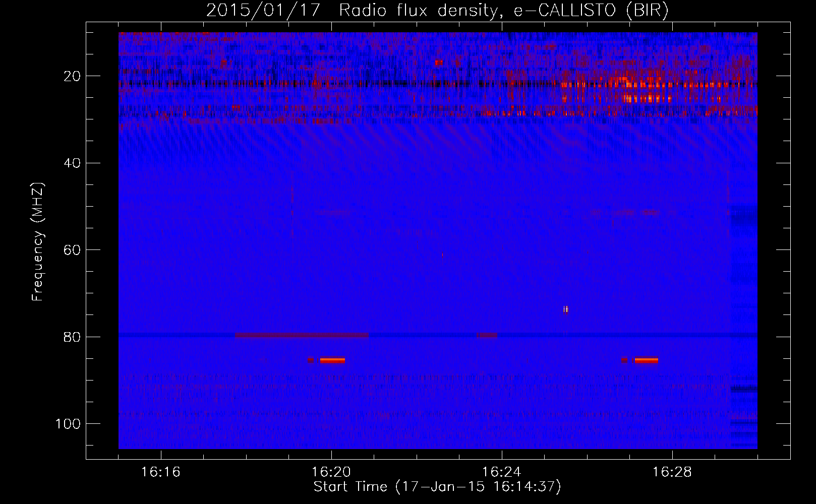Click the short dark-red segment at 80 MHz near 16:24

tap(487, 335)
